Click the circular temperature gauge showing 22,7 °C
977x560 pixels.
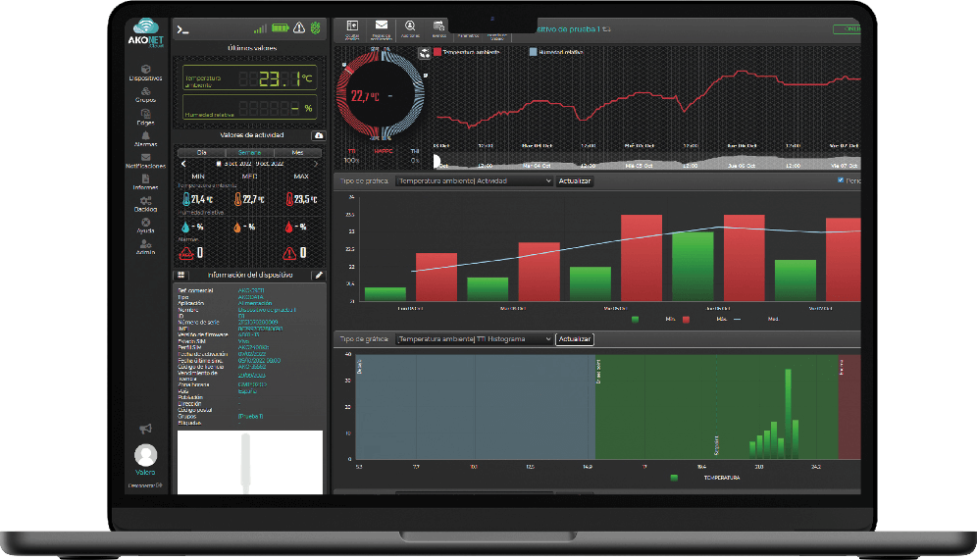click(x=381, y=96)
